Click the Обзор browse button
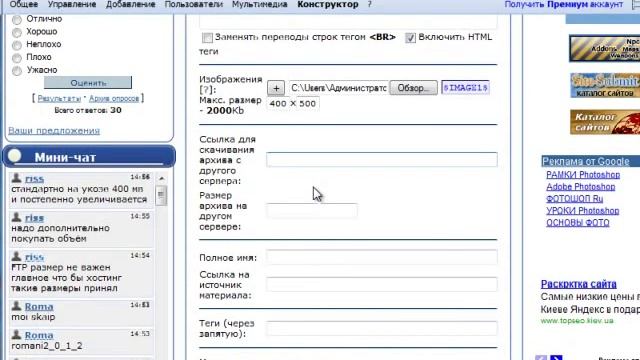Image resolution: width=640 pixels, height=360 pixels. [x=413, y=88]
